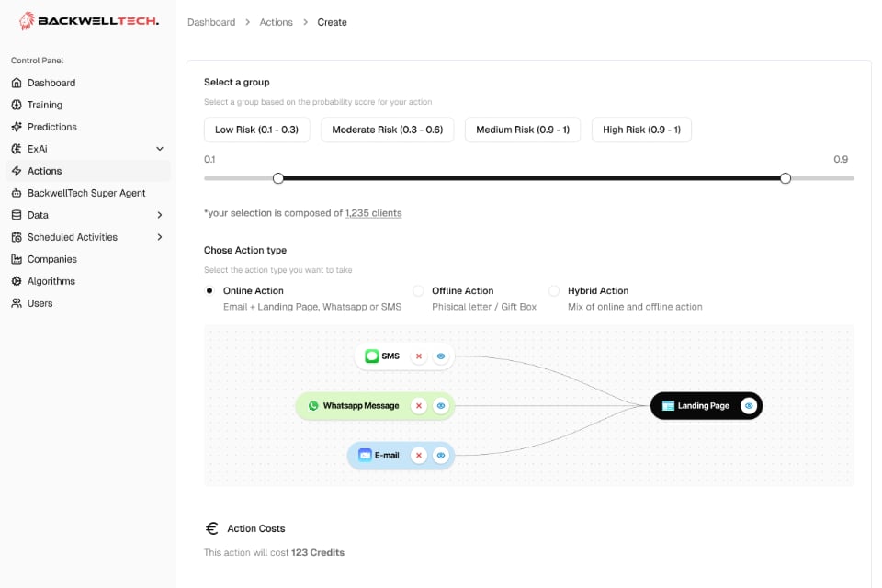882x588 pixels.
Task: Preview the E-mail node with eye icon
Action: pyautogui.click(x=441, y=455)
